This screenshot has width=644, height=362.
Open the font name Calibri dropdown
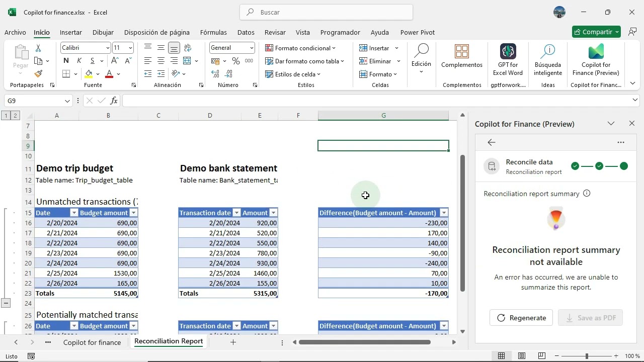[x=108, y=48]
